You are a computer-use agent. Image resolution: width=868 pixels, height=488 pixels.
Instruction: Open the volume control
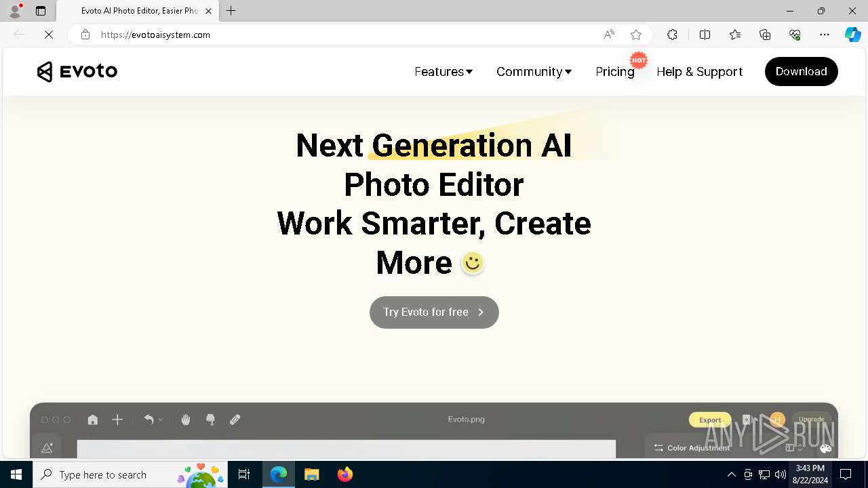[x=781, y=474]
